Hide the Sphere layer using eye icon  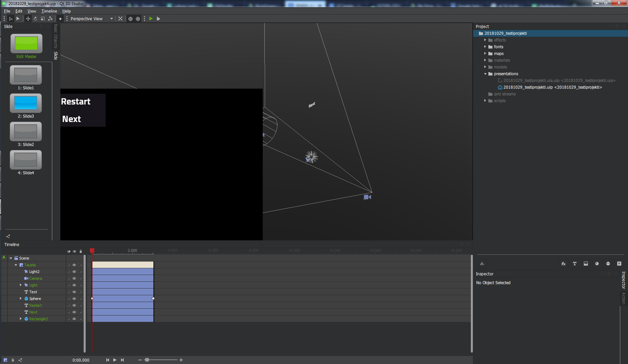74,299
